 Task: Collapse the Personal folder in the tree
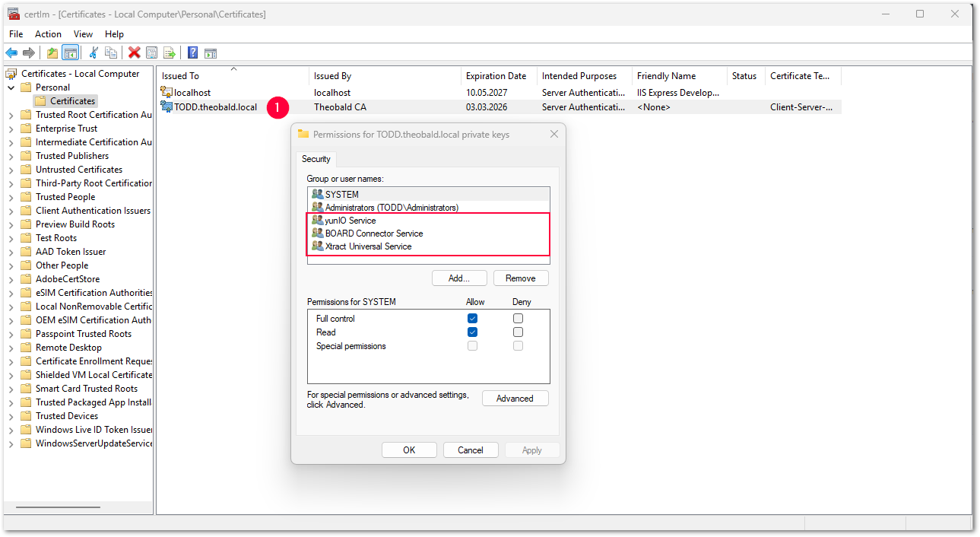11,87
